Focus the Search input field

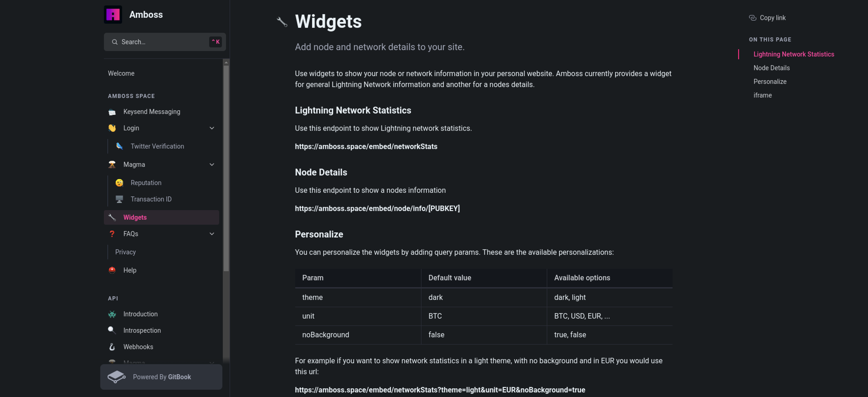pyautogui.click(x=162, y=42)
